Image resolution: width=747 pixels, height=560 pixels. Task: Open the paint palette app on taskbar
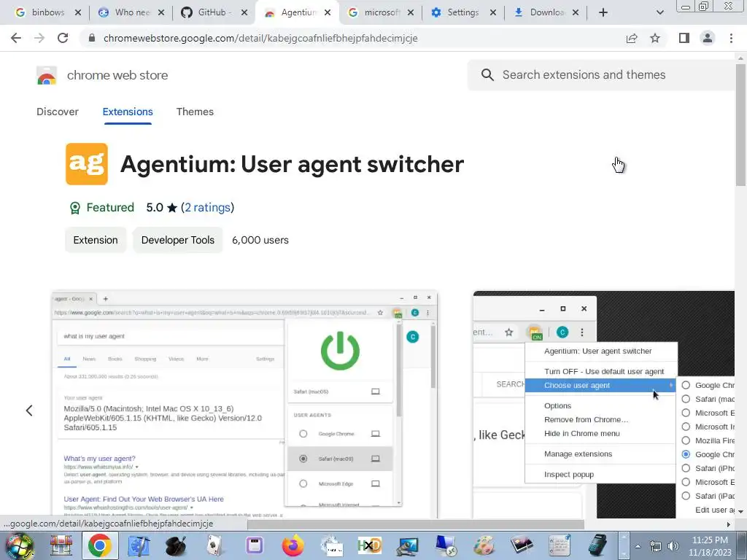click(484, 545)
